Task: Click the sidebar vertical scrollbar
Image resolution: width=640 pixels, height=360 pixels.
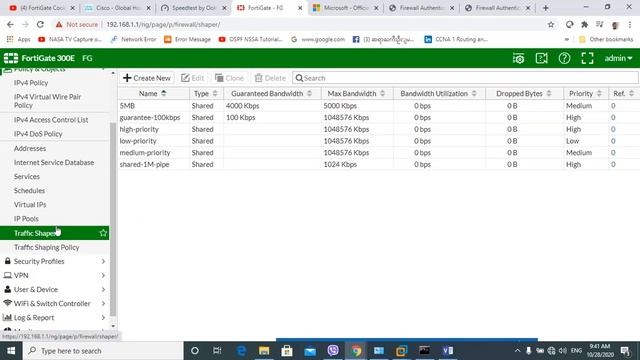Action: (113, 219)
